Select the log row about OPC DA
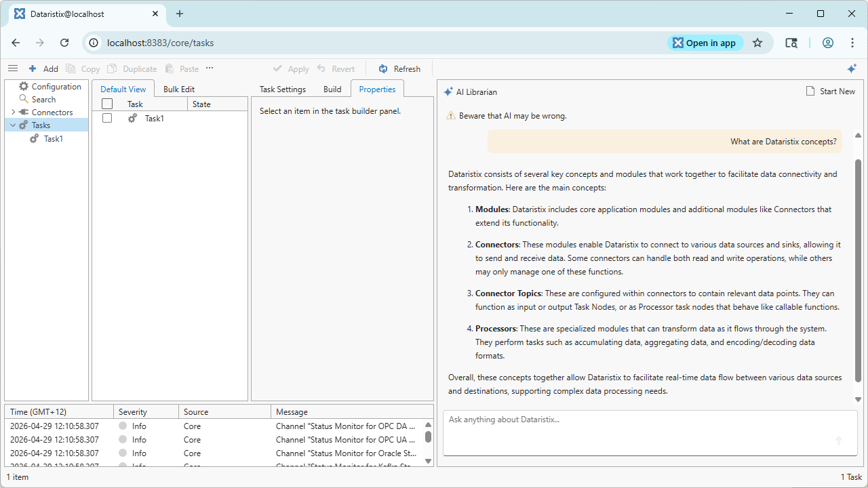This screenshot has height=488, width=868. [214, 426]
